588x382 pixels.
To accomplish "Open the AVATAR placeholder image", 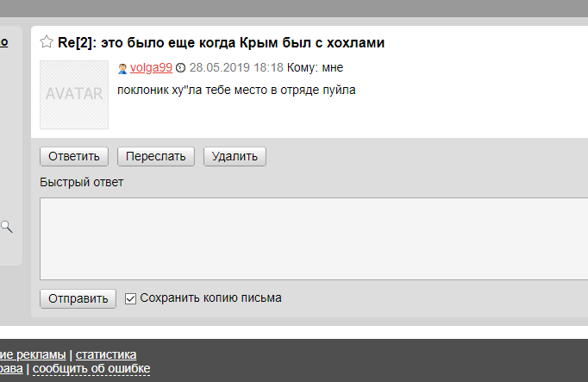I will pyautogui.click(x=74, y=95).
